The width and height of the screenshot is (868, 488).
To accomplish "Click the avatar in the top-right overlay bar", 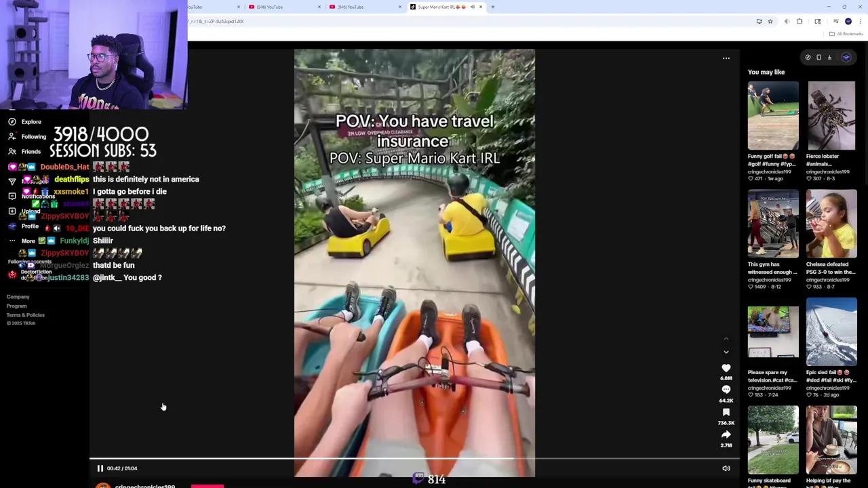I will point(846,58).
